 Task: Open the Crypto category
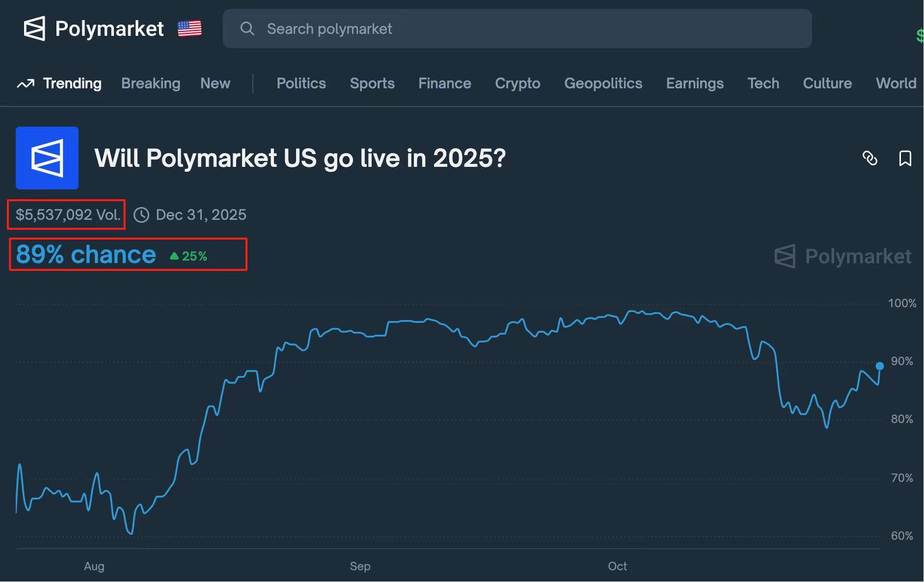pos(517,83)
